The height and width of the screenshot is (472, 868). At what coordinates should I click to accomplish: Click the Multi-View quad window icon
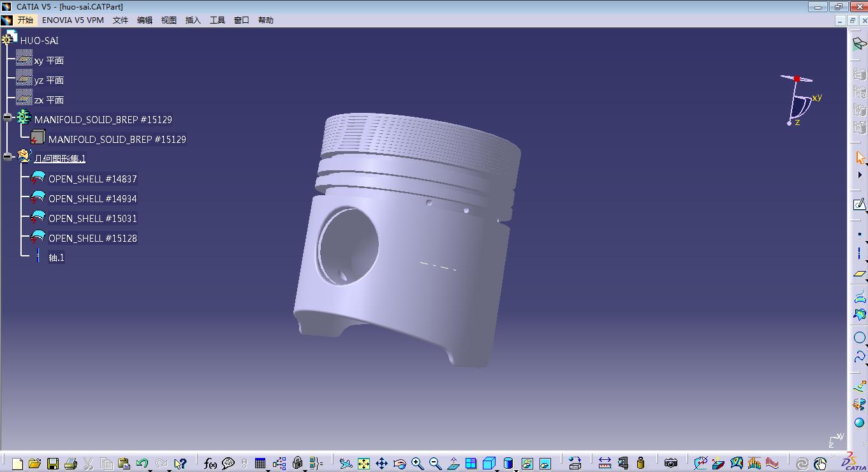(x=471, y=464)
